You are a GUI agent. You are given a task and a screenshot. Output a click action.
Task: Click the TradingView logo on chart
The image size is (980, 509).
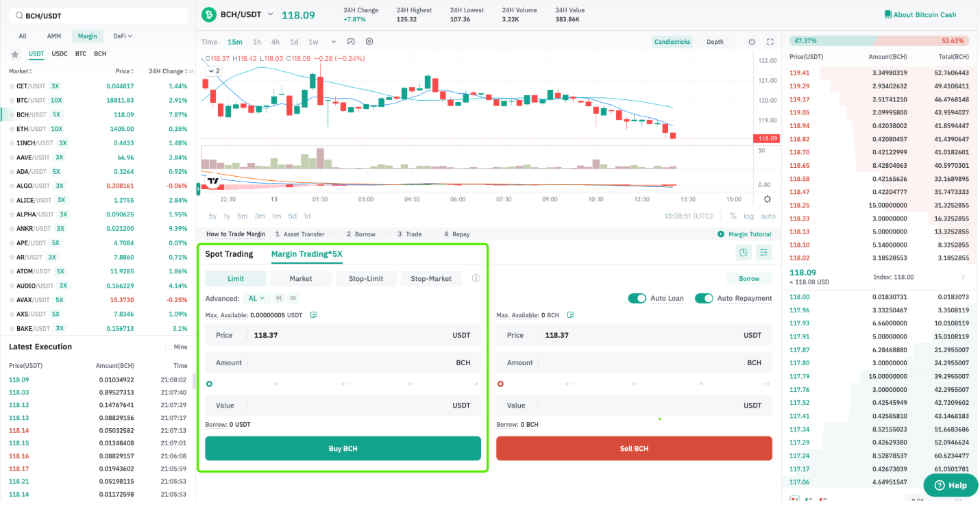pyautogui.click(x=213, y=182)
